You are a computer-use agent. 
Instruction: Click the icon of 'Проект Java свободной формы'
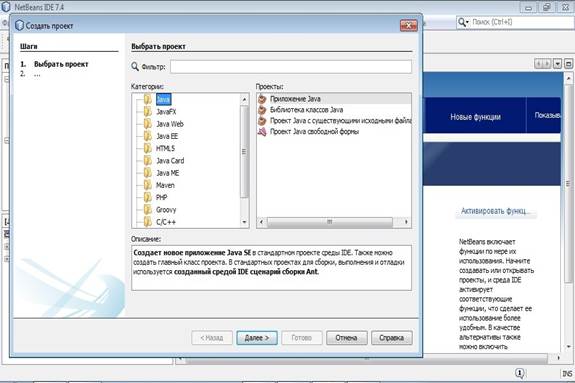click(x=262, y=132)
